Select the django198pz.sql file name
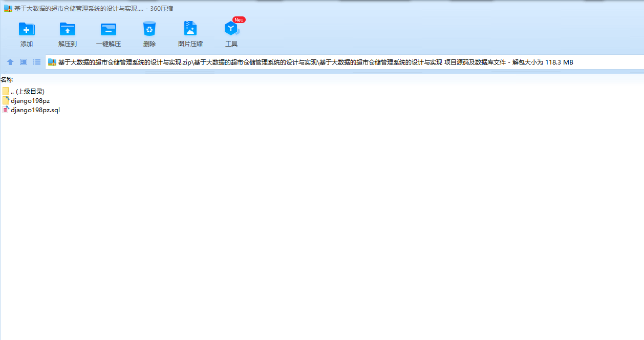Screen dimensions: 644x340 [35, 110]
